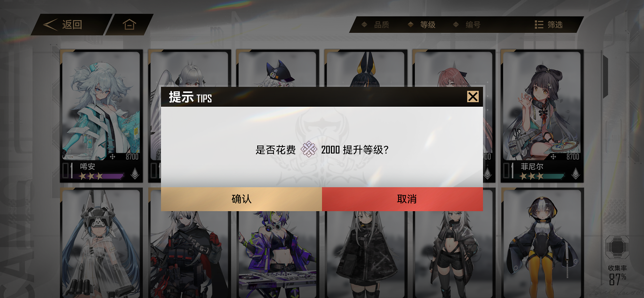The height and width of the screenshot is (298, 644).
Task: Select the 唏安 character card
Action: point(101,116)
